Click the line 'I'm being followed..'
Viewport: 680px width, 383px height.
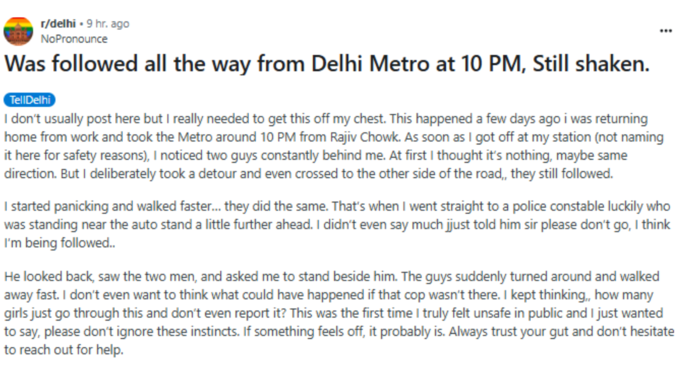point(60,242)
